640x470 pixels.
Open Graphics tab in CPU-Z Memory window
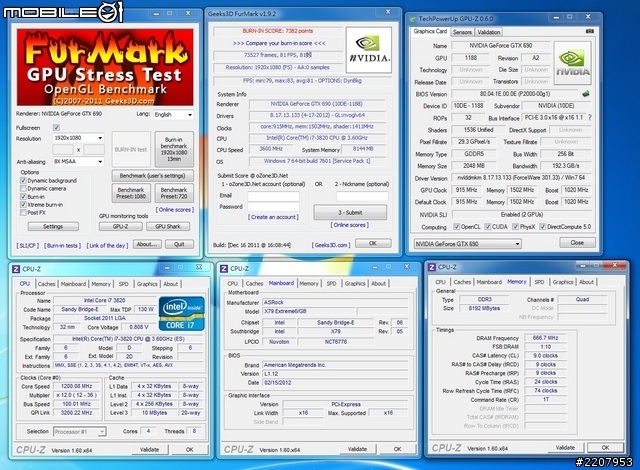563,282
